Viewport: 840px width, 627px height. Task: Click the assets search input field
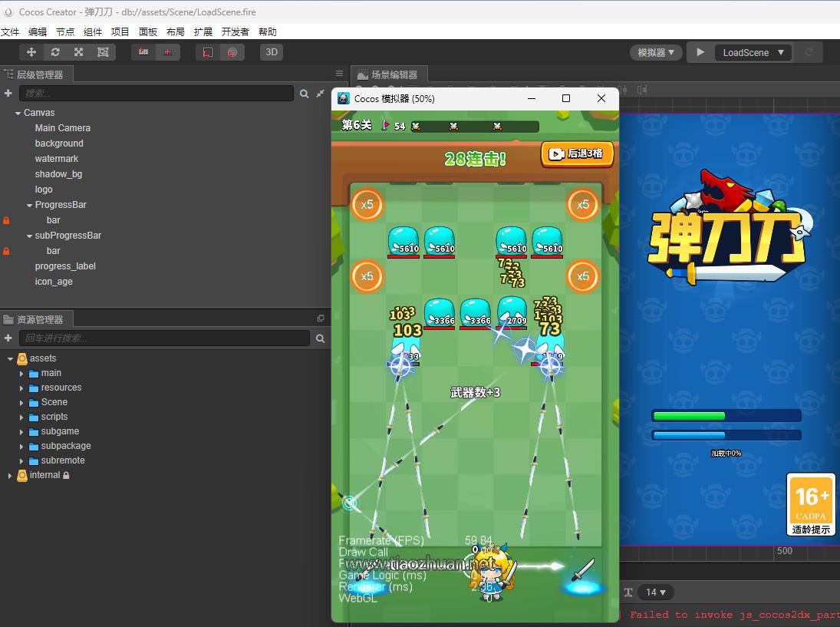pyautogui.click(x=164, y=338)
